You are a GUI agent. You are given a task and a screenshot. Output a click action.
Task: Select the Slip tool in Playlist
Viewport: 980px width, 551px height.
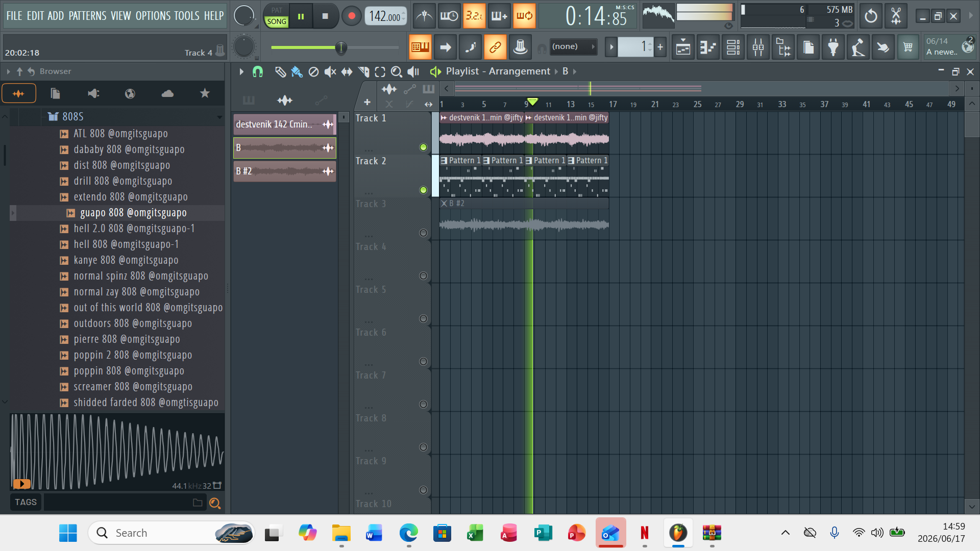tap(347, 72)
